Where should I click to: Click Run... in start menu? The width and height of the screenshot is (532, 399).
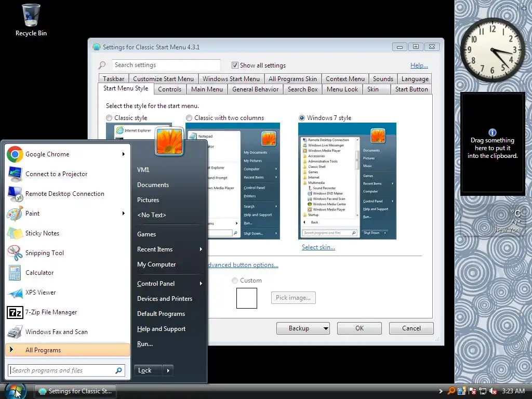point(145,344)
